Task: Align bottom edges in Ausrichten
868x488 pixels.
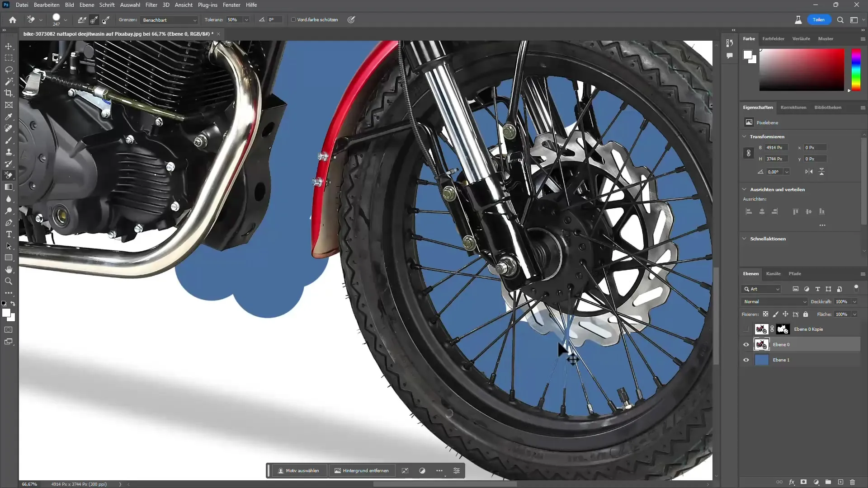Action: tap(822, 211)
